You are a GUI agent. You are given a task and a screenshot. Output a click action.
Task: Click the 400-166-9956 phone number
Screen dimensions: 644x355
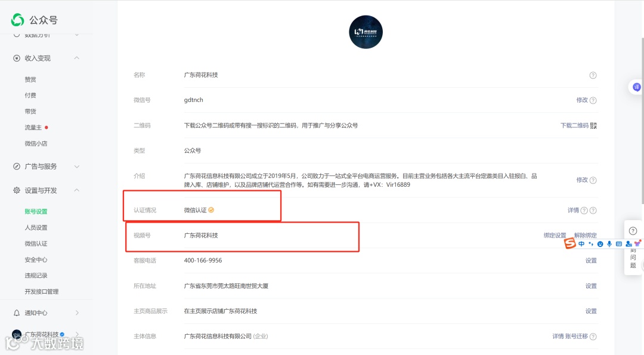203,261
